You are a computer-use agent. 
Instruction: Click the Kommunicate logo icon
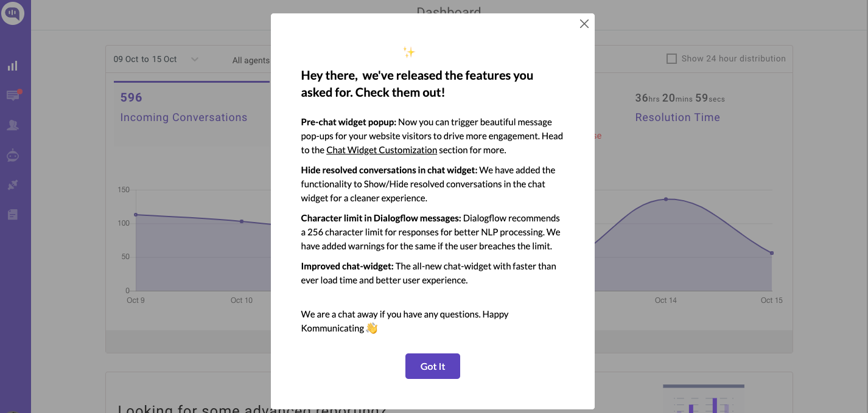click(x=12, y=13)
